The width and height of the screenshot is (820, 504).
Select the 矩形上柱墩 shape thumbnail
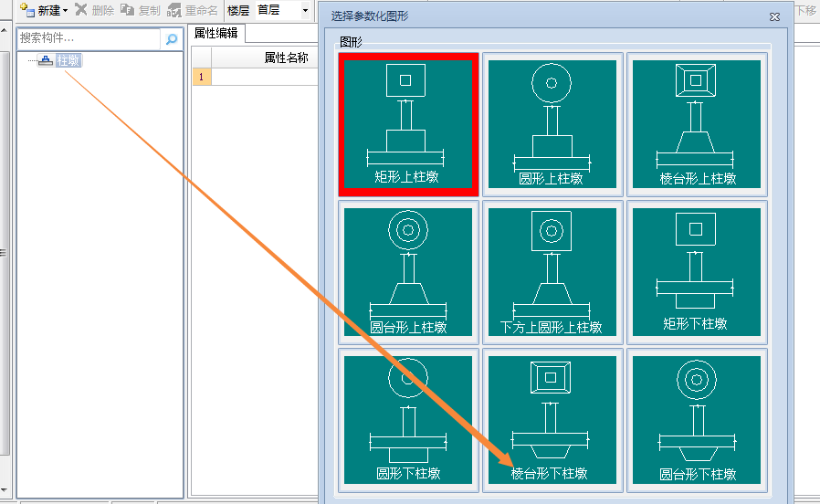click(408, 124)
